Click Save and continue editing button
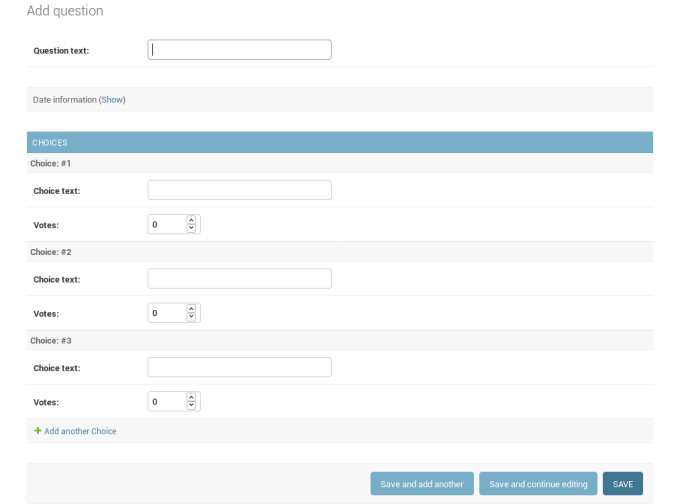The image size is (676, 504). pos(538,484)
